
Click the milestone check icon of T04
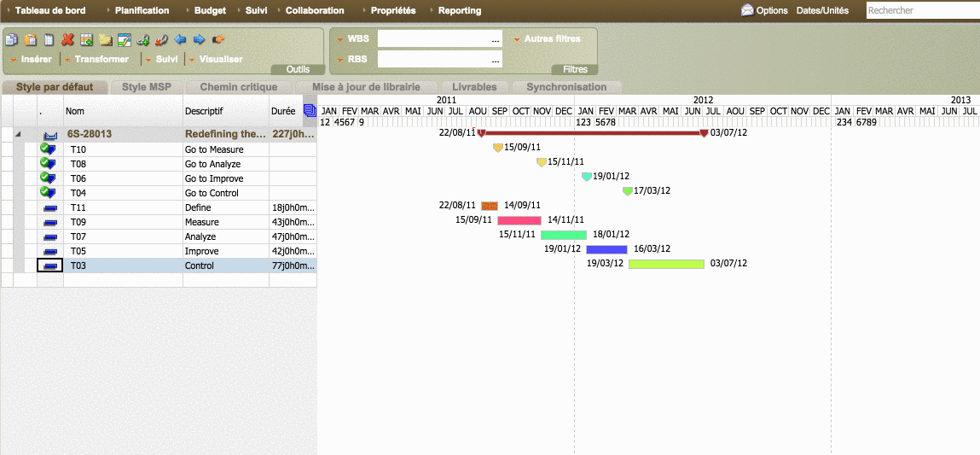coord(48,192)
